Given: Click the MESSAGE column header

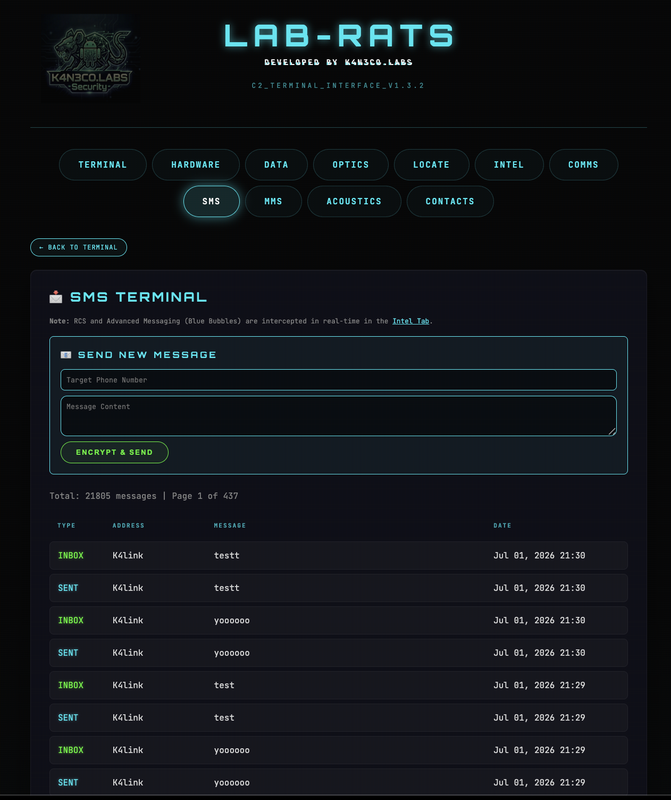Looking at the screenshot, I should pyautogui.click(x=230, y=526).
